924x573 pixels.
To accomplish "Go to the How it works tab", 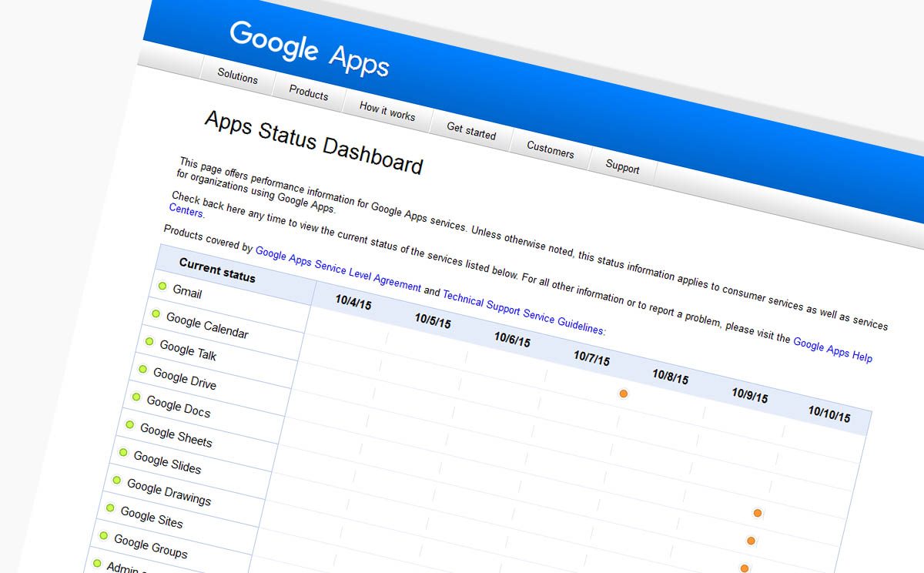I will (x=387, y=112).
